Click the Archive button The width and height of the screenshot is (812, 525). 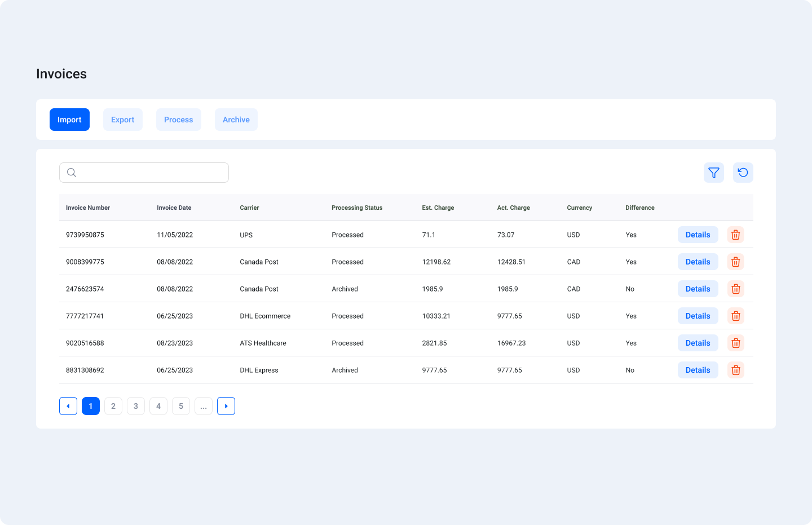coord(236,120)
